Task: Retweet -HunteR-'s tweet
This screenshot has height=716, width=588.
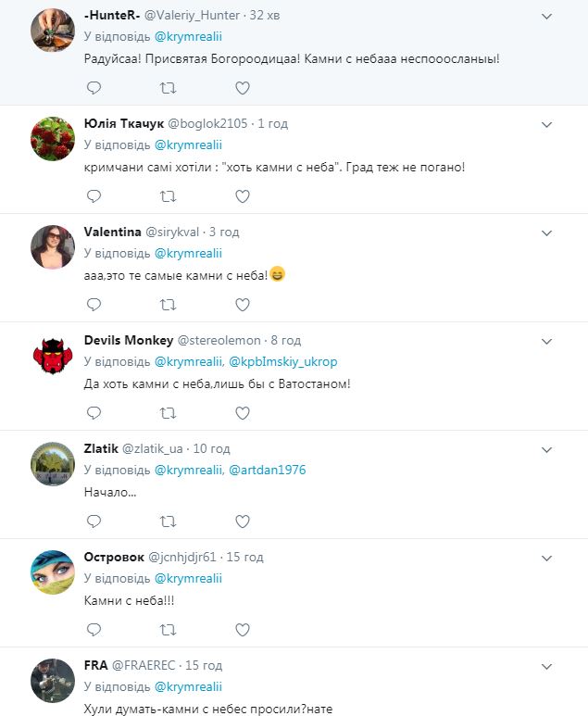Action: [168, 88]
